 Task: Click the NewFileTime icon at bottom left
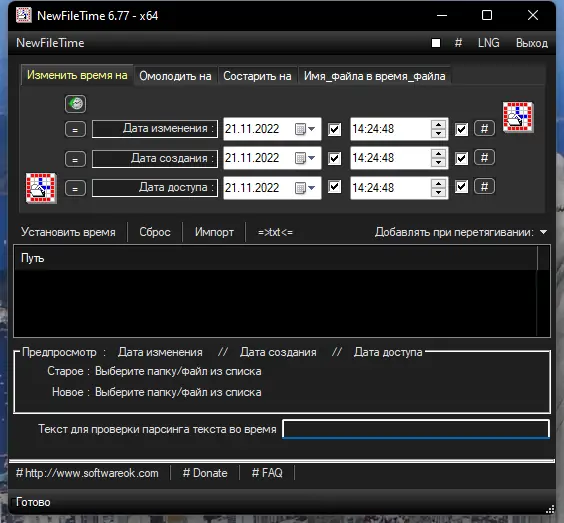41,188
